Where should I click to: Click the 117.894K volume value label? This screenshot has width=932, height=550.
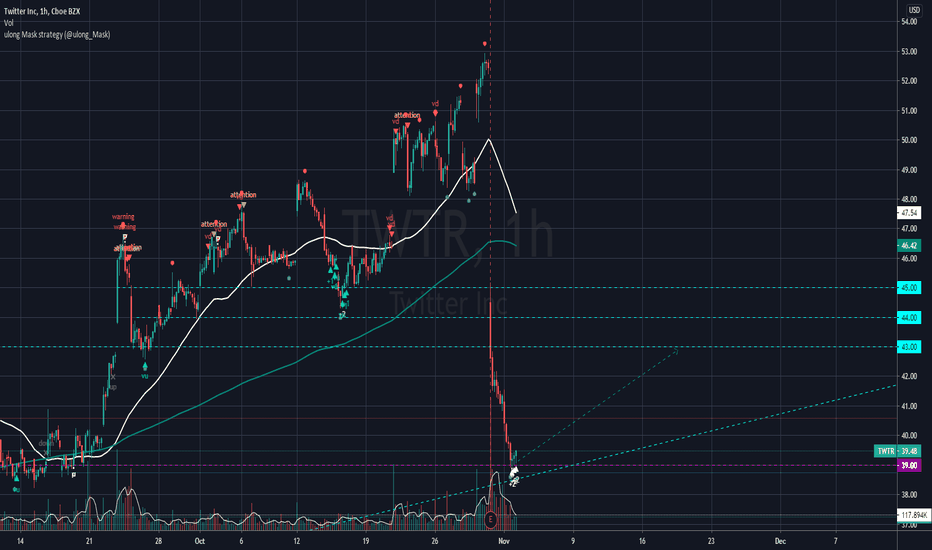(x=913, y=515)
